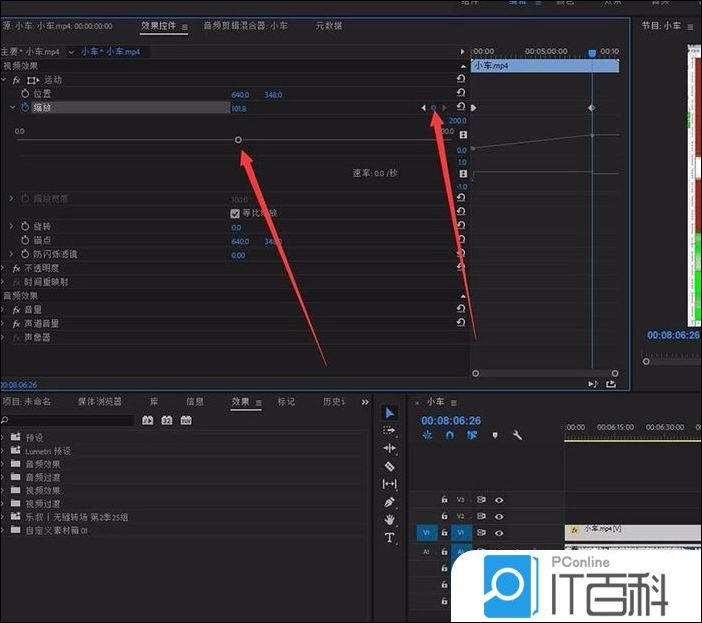
Task: Toggle lock on V3 track
Action: (444, 499)
